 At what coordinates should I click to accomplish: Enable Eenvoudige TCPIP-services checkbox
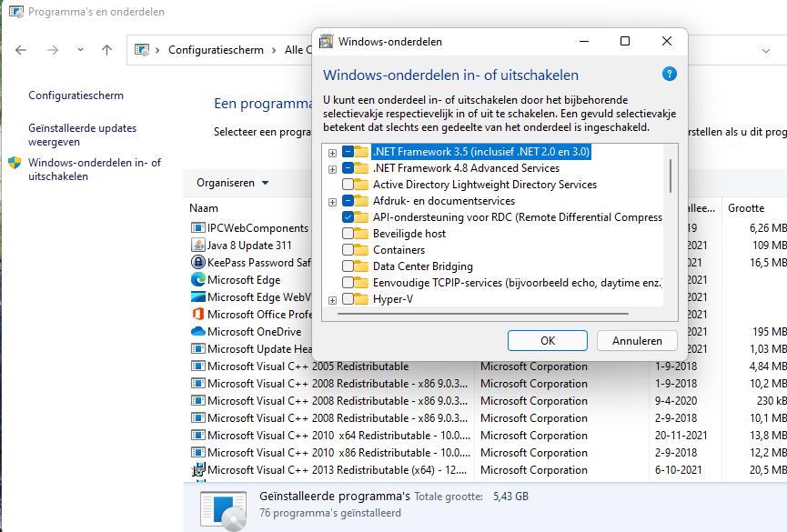348,283
